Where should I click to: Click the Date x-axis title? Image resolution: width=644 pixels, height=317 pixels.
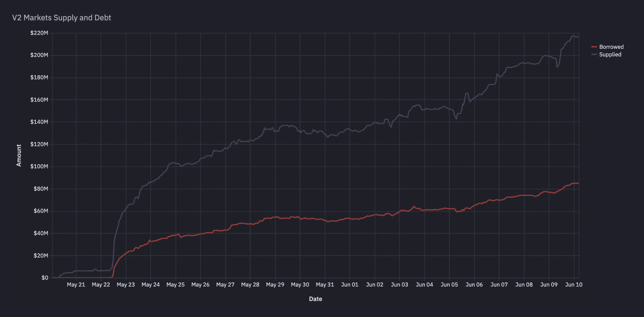point(315,299)
